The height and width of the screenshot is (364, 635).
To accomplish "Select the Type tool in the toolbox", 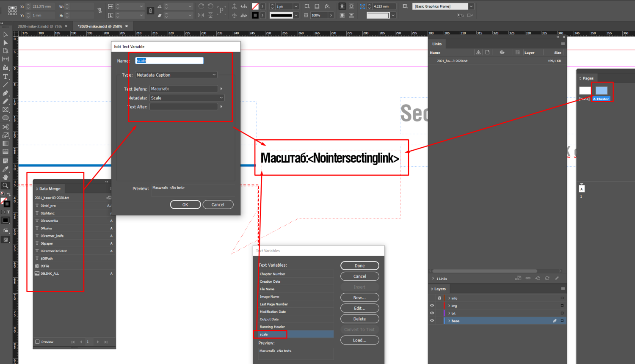I will [6, 77].
